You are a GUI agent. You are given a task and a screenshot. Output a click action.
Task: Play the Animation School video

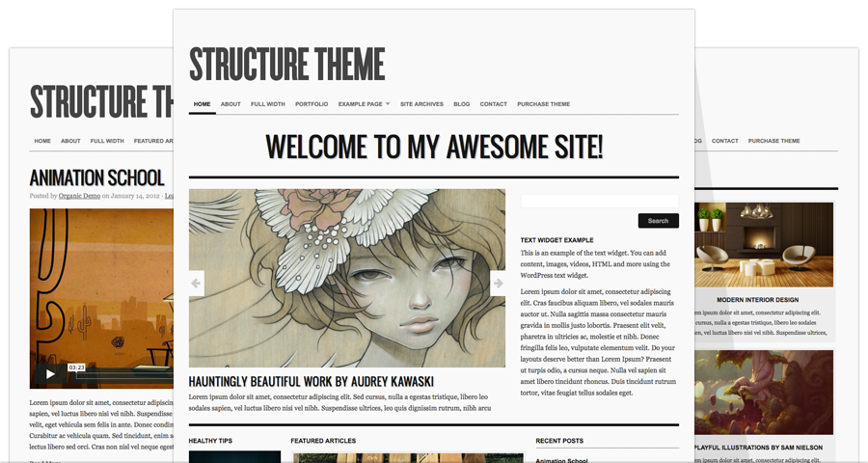(x=50, y=374)
